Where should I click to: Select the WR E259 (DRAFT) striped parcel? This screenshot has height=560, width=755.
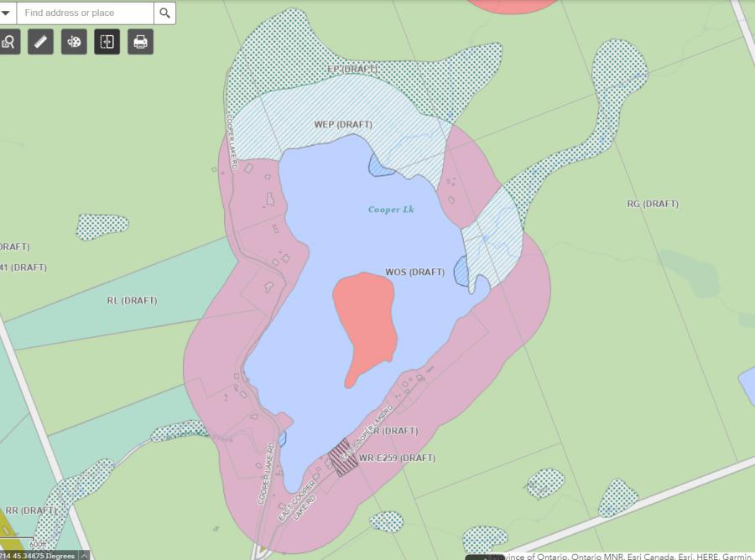[x=342, y=458]
